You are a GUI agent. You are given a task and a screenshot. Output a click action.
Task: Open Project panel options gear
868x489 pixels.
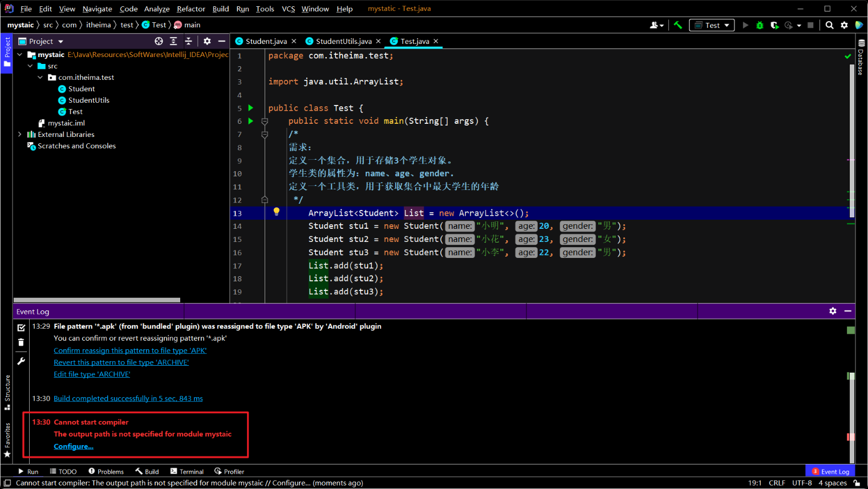tap(207, 41)
